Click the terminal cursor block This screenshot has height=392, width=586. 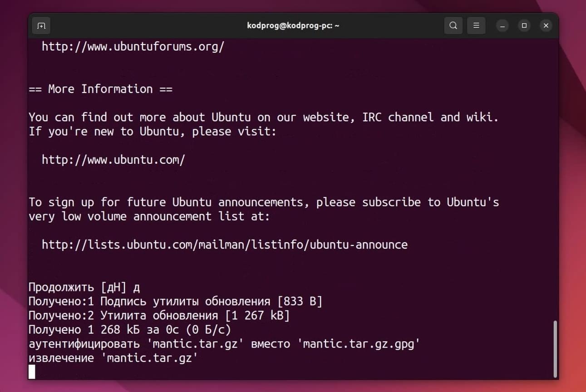(32, 372)
